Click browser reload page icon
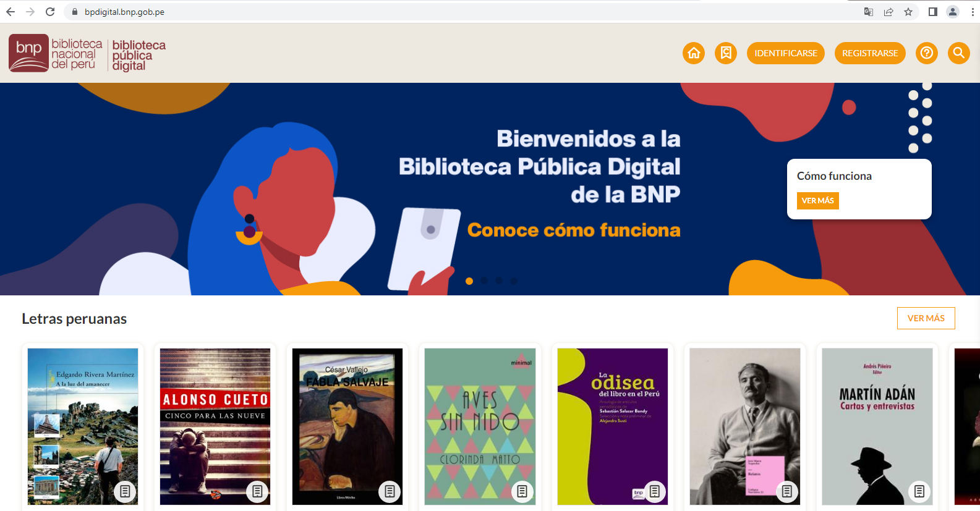 tap(50, 12)
